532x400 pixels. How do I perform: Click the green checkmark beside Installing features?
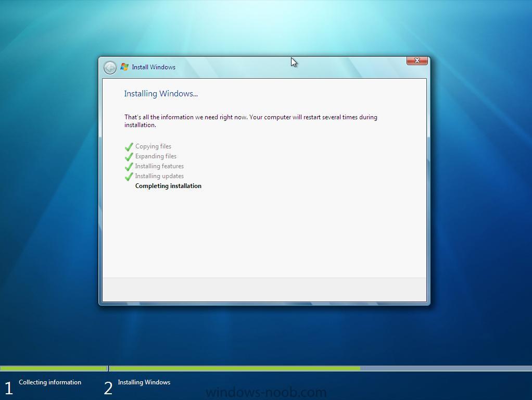pyautogui.click(x=129, y=166)
